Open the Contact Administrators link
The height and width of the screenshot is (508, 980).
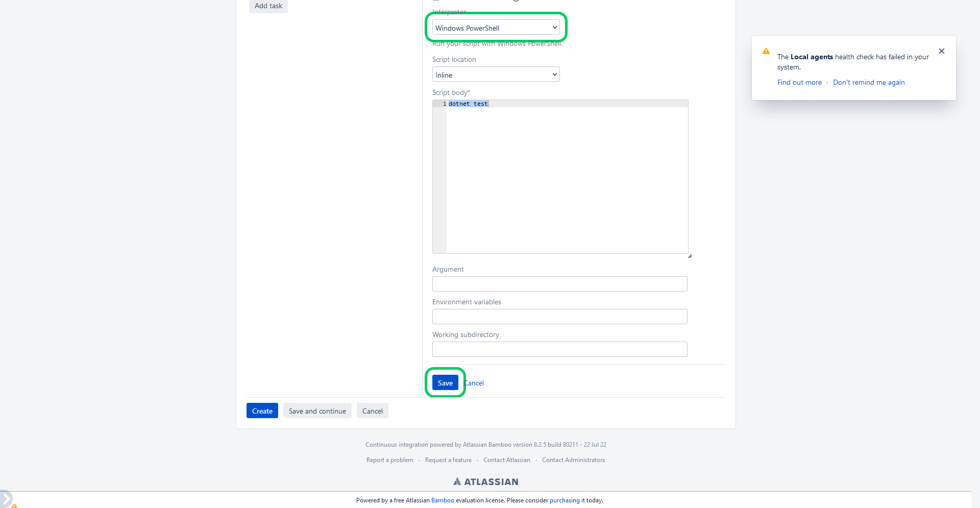click(x=573, y=460)
